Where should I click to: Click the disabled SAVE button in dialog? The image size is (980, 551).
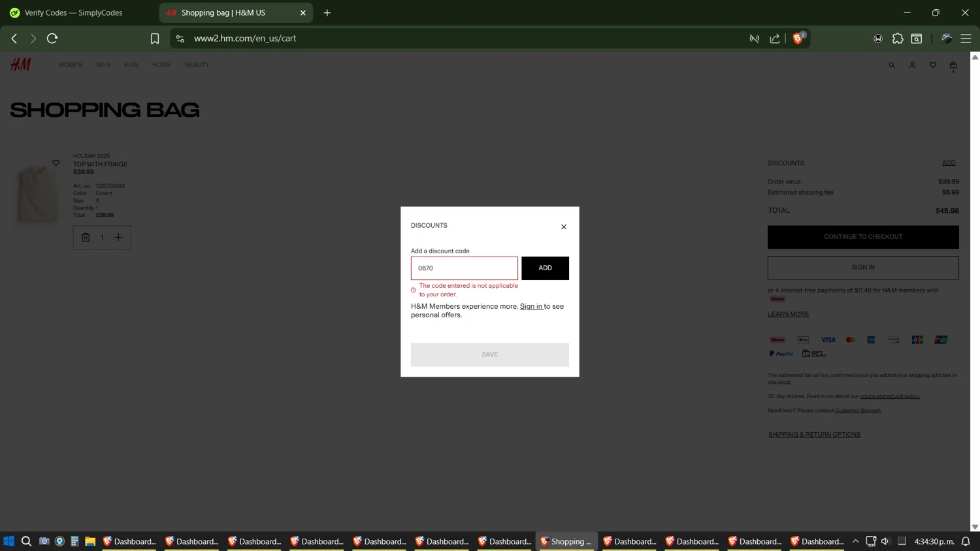tap(489, 354)
